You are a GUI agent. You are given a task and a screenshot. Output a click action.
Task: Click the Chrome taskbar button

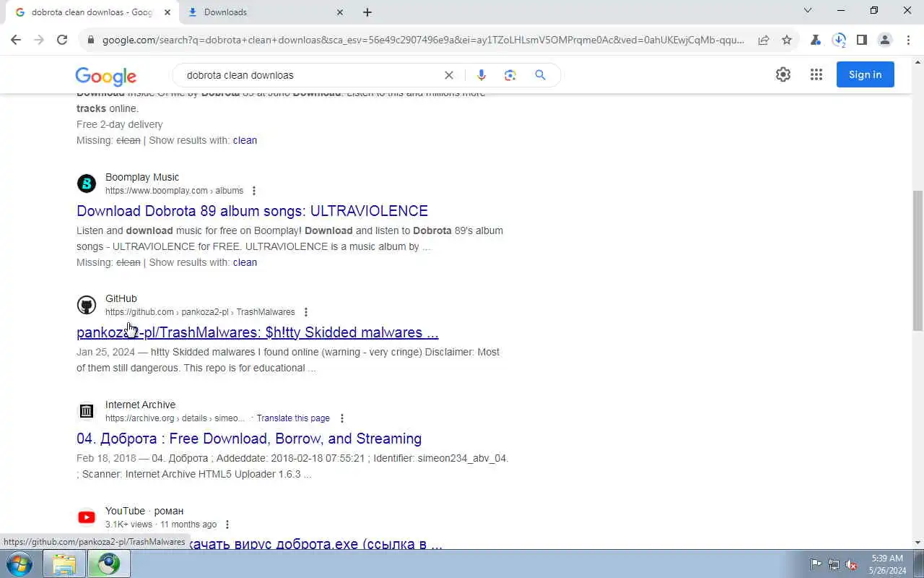point(109,564)
